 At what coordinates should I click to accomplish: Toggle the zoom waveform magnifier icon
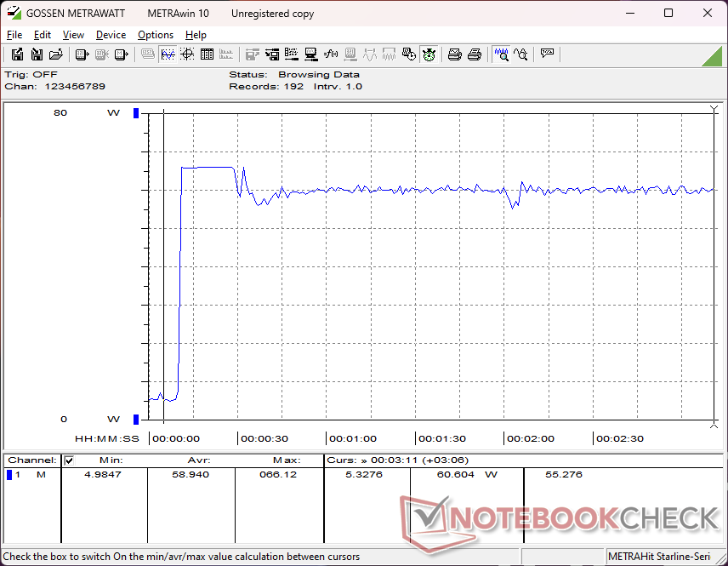pos(501,54)
